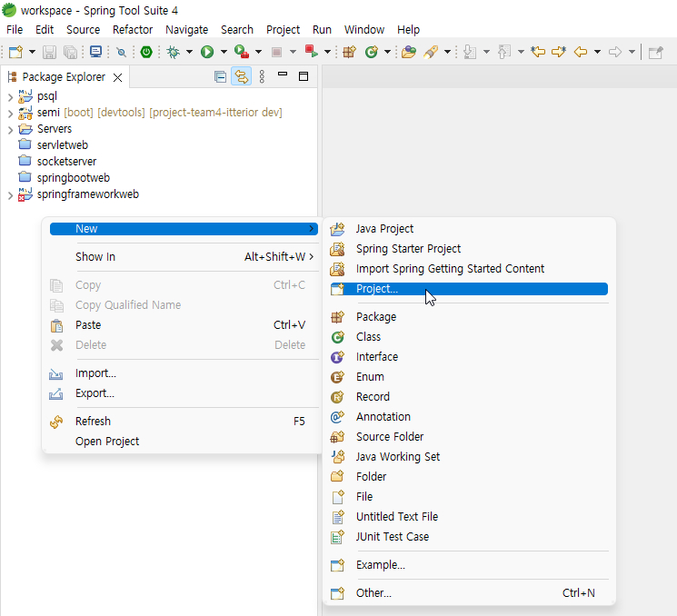Choose Open Project from context menu
Image resolution: width=677 pixels, height=616 pixels.
click(x=184, y=442)
